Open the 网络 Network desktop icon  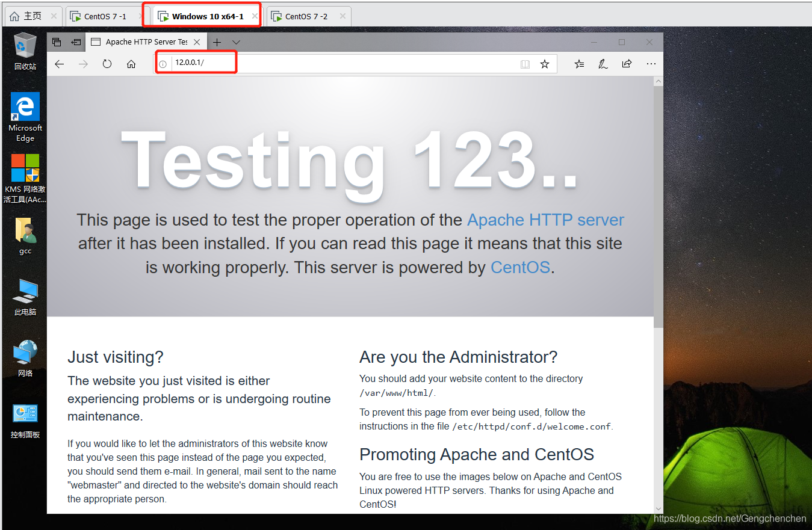tap(25, 359)
